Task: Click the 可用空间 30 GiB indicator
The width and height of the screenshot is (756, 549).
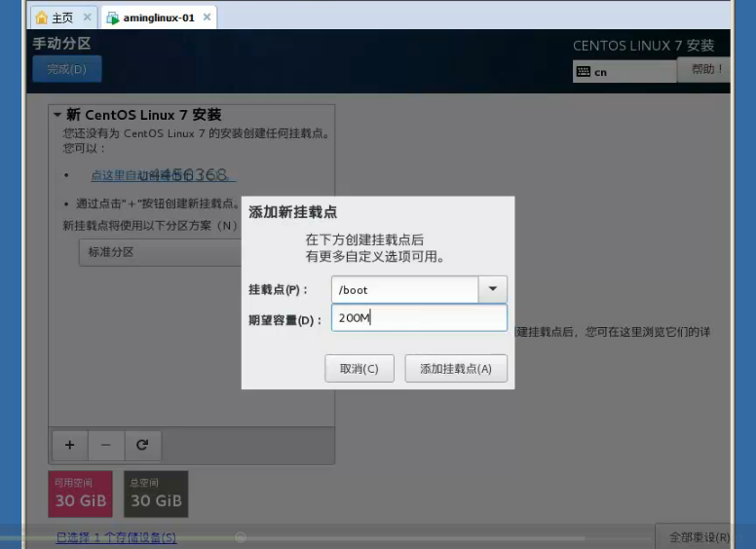Action: [81, 494]
